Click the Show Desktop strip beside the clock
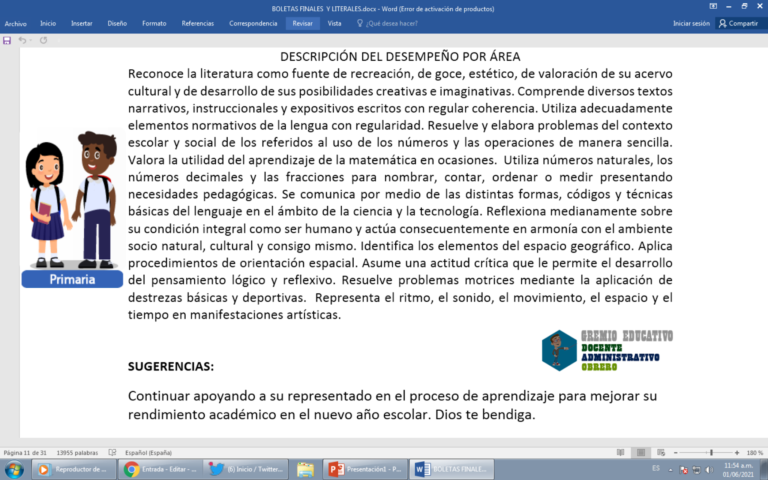The image size is (768, 480). (x=764, y=469)
